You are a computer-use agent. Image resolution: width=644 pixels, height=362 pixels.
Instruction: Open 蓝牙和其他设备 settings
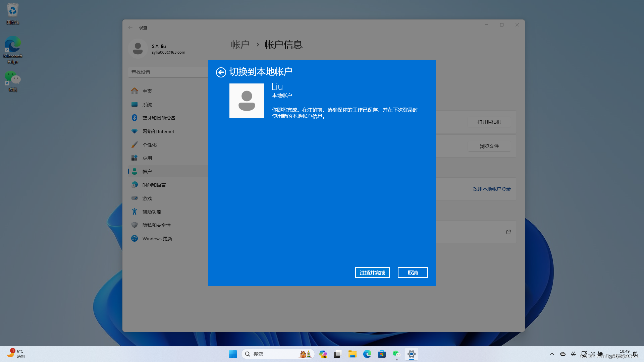click(159, 118)
